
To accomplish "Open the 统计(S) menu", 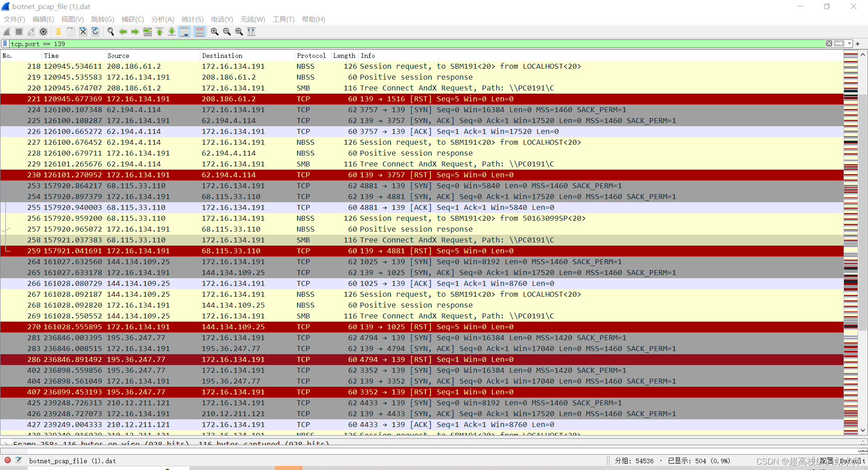I will [193, 19].
